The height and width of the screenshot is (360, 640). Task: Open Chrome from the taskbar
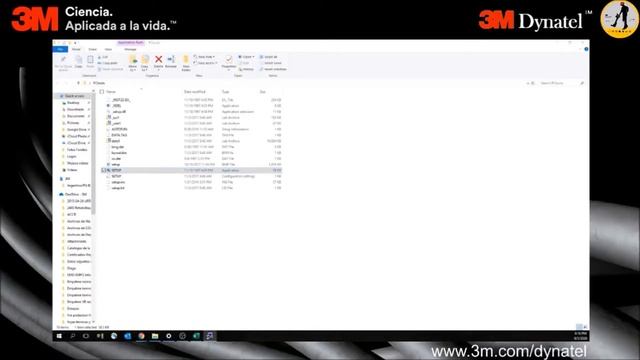click(141, 336)
